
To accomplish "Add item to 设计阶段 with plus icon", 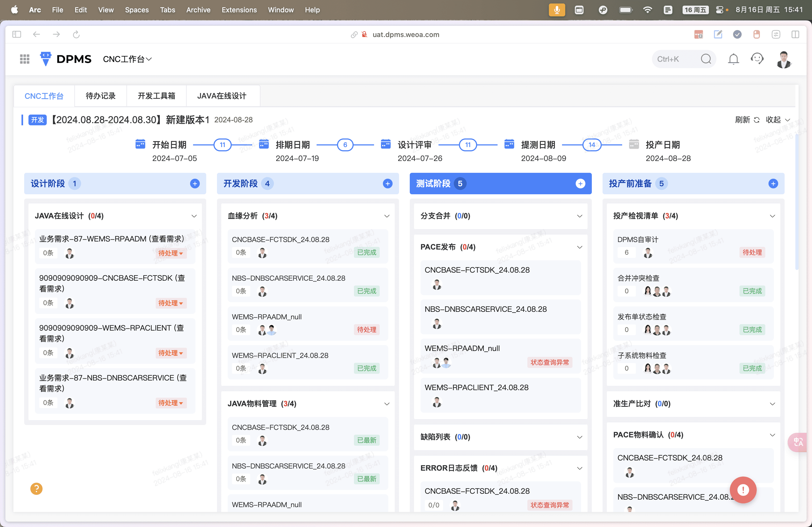I will click(195, 184).
